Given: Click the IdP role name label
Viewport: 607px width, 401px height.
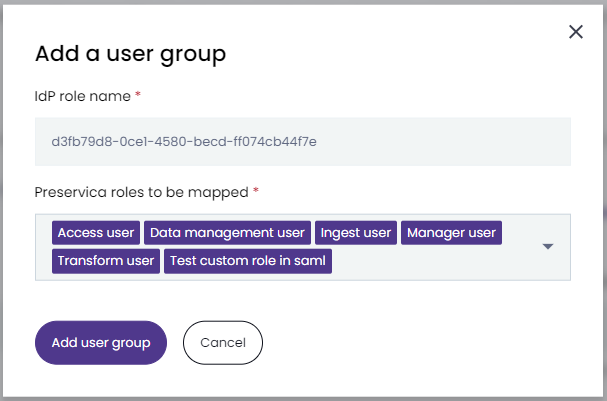Looking at the screenshot, I should pos(82,96).
